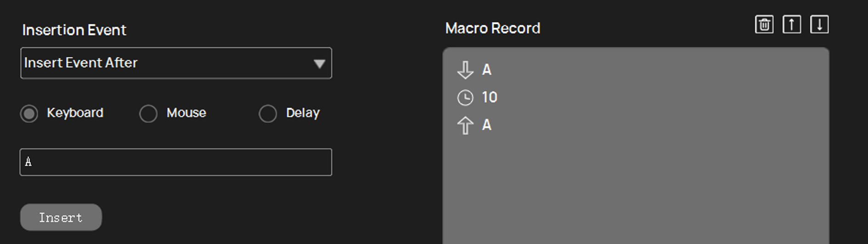Click the Keyboard label text

[75, 113]
